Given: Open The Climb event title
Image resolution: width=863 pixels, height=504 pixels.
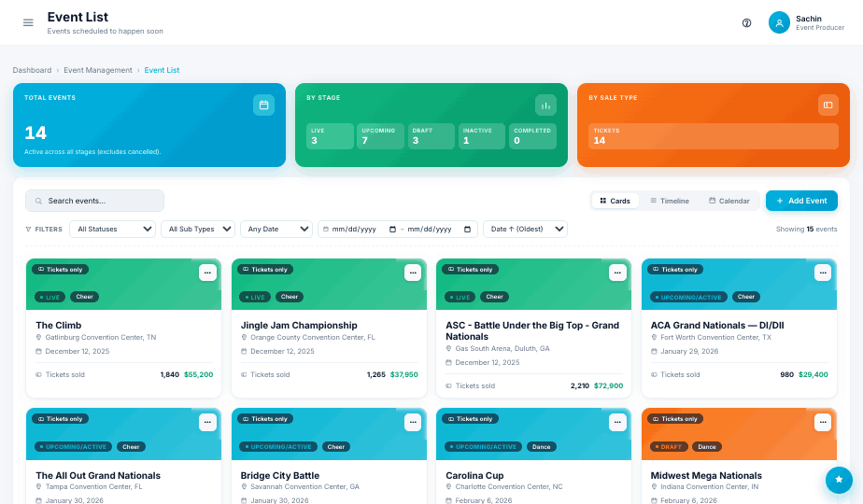Looking at the screenshot, I should click(58, 325).
